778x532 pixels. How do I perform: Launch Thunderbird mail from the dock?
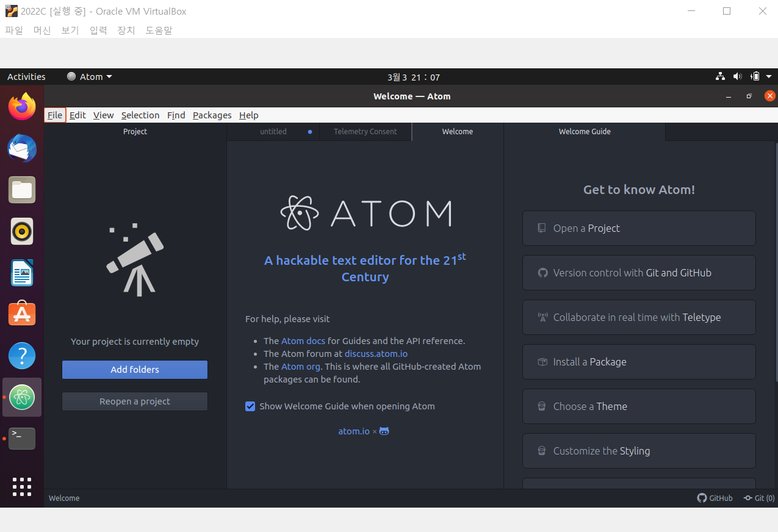pos(22,149)
